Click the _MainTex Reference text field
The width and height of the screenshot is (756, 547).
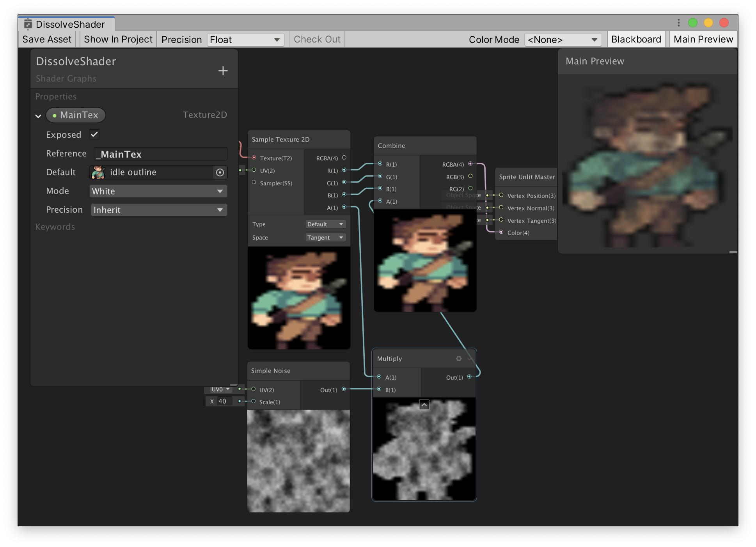point(160,154)
